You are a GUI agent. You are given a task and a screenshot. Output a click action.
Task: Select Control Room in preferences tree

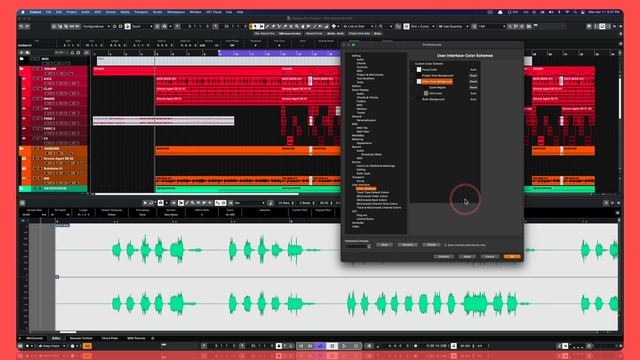[365, 219]
